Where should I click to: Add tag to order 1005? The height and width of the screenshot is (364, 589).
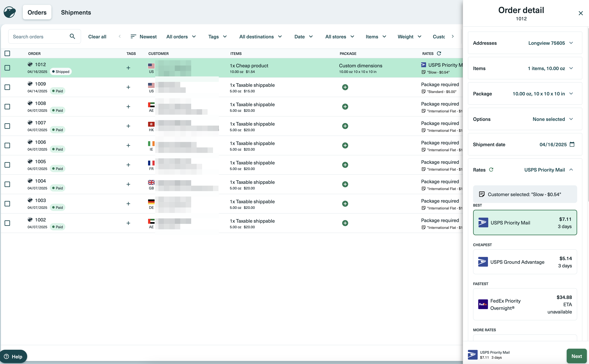[x=128, y=165]
